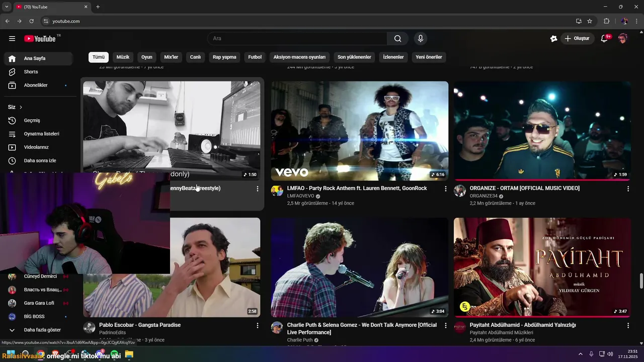Click the Oluştur create button
The height and width of the screenshot is (362, 644).
(577, 38)
